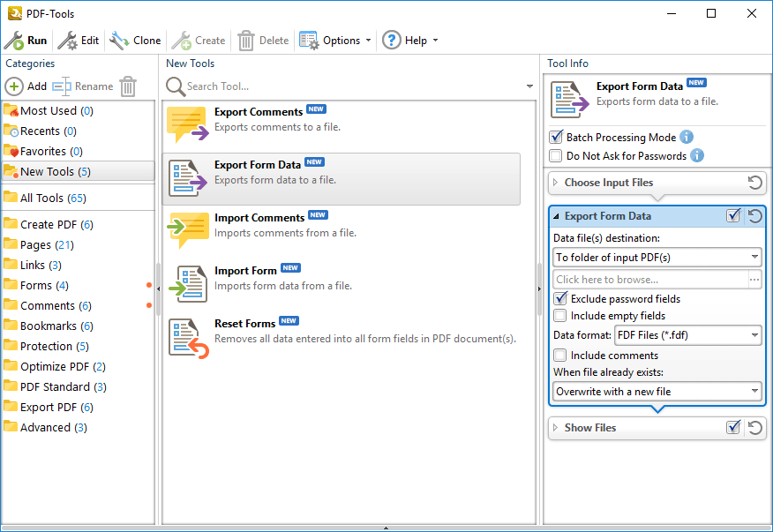Select the Export Form Data tool icon in list
Screen dimensions: 773x532
(187, 178)
